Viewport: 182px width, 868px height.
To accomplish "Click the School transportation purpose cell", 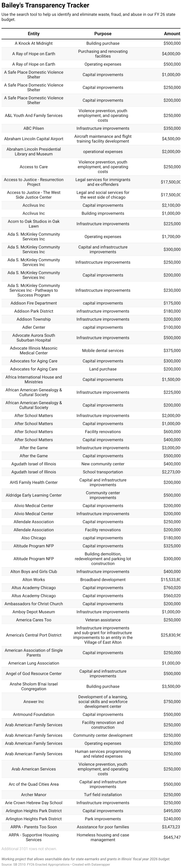I will tap(103, 472).
